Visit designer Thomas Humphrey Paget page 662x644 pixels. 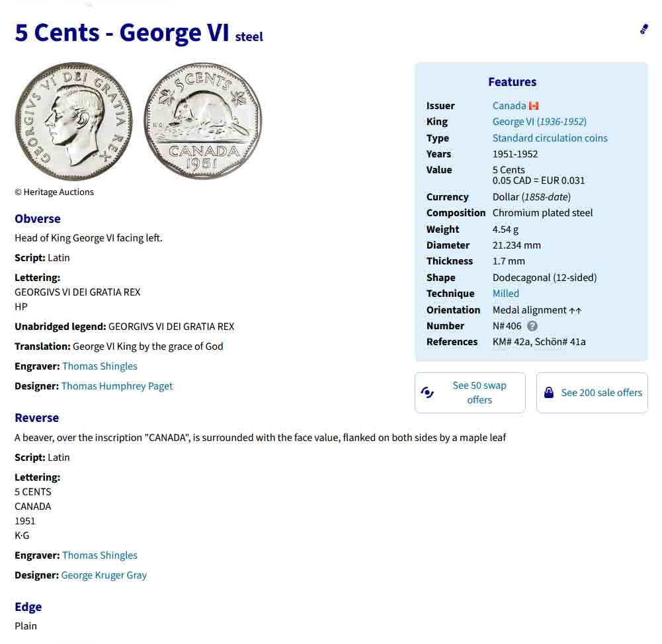(117, 386)
